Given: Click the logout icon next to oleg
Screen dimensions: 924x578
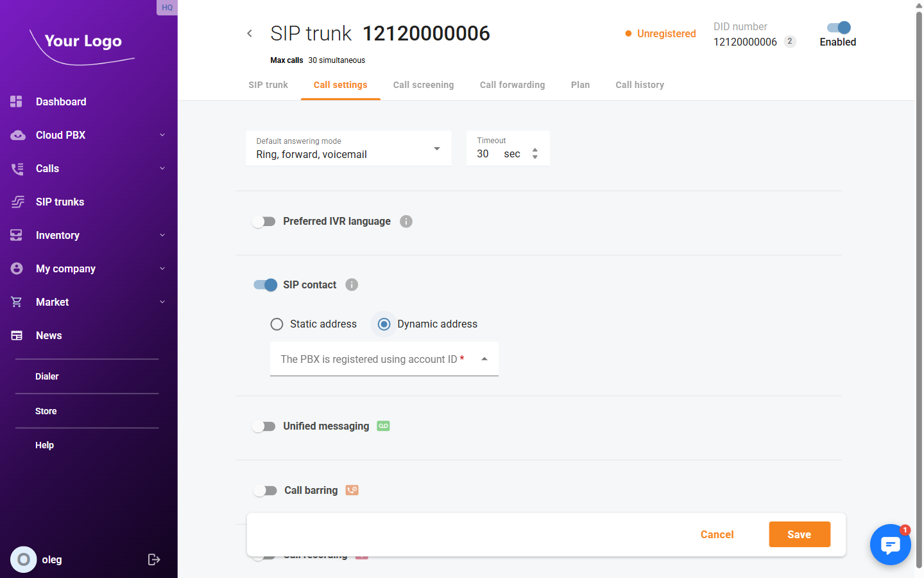Looking at the screenshot, I should pos(154,559).
